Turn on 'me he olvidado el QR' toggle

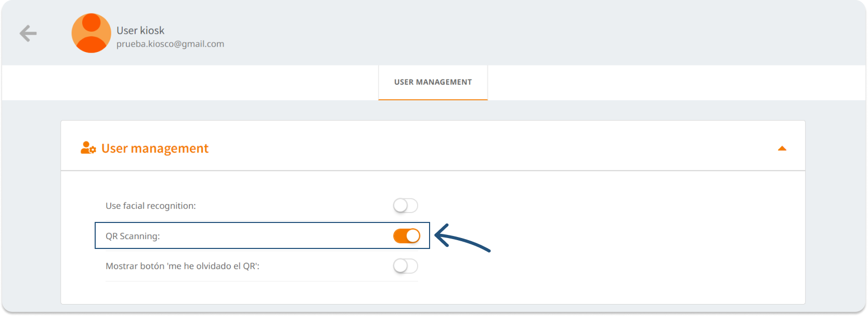click(x=406, y=266)
